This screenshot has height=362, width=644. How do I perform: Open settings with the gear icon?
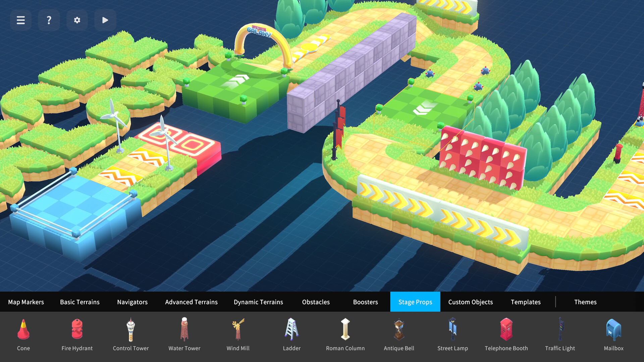tap(77, 20)
